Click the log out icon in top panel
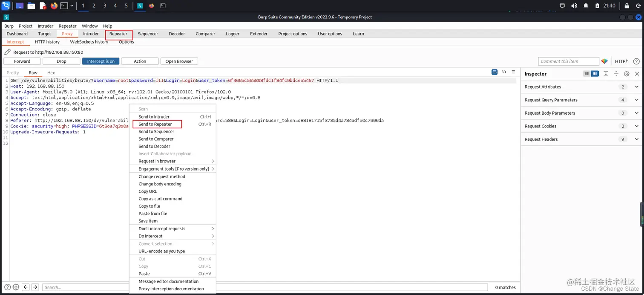The image size is (644, 295). [x=638, y=6]
